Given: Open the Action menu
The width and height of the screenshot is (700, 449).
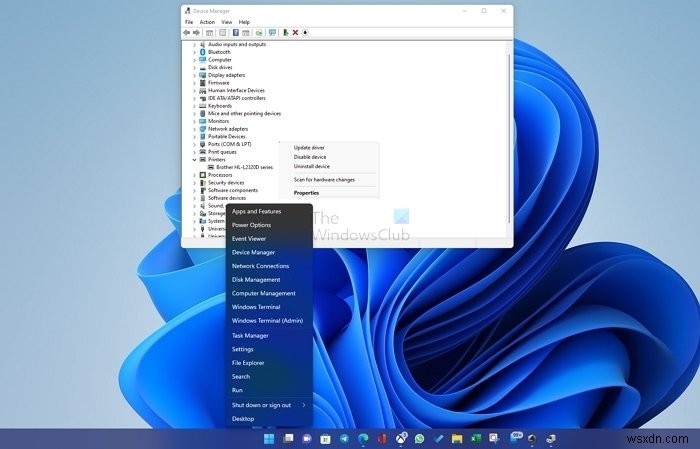Looking at the screenshot, I should 207,22.
